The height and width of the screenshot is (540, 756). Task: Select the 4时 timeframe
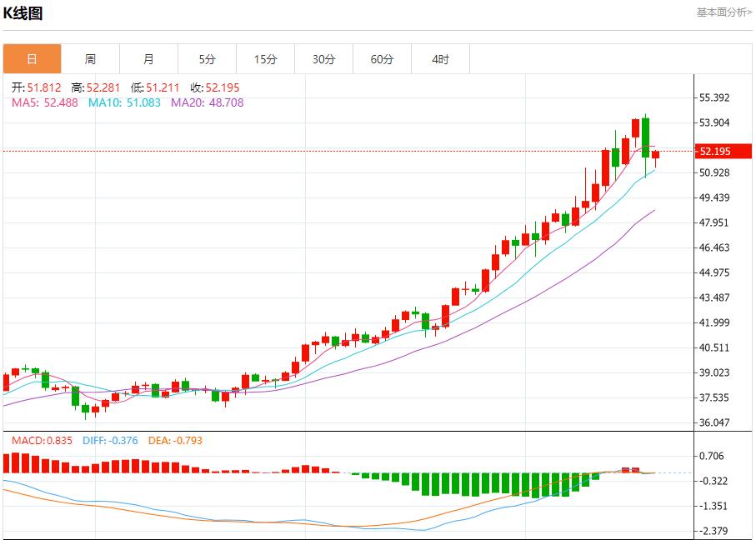click(440, 58)
